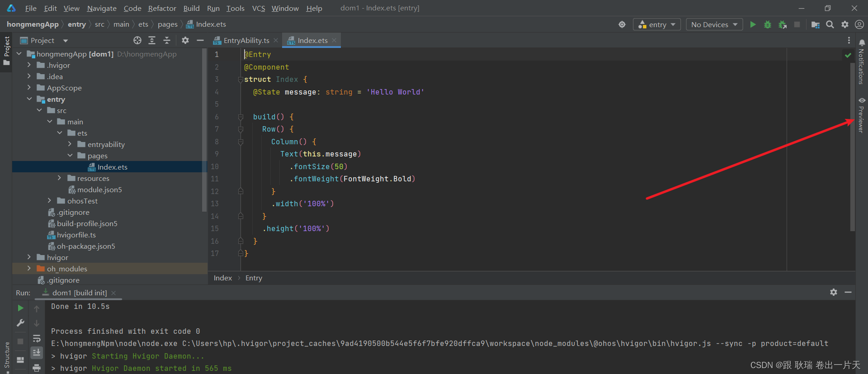The height and width of the screenshot is (374, 868).
Task: Select opened file crosshair in Project panel
Action: point(137,40)
